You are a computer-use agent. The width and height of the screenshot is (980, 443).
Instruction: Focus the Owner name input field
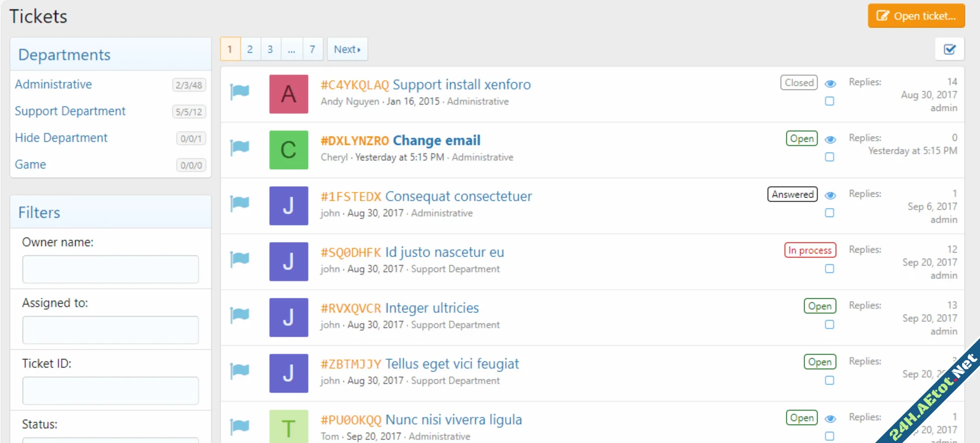click(x=110, y=269)
